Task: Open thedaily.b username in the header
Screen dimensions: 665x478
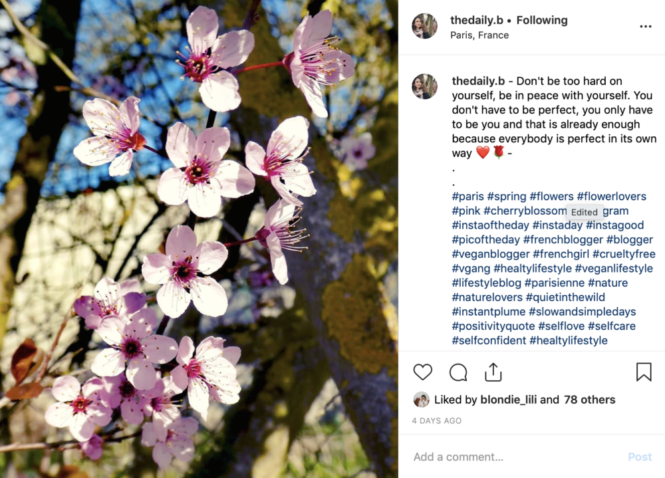Action: tap(476, 20)
